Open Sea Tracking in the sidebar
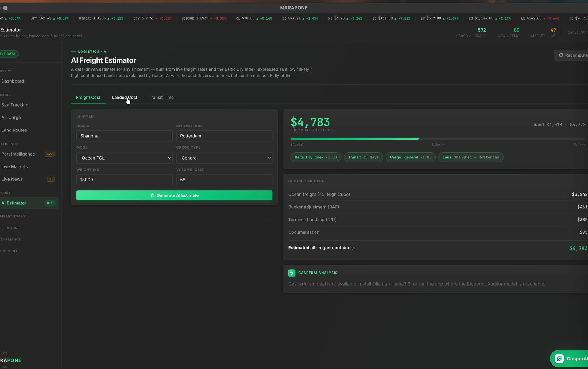Viewport: 588px width, 369px height. [29, 105]
